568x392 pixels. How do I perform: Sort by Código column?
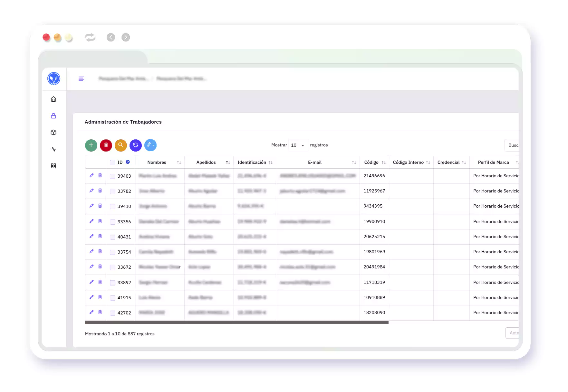tap(374, 163)
